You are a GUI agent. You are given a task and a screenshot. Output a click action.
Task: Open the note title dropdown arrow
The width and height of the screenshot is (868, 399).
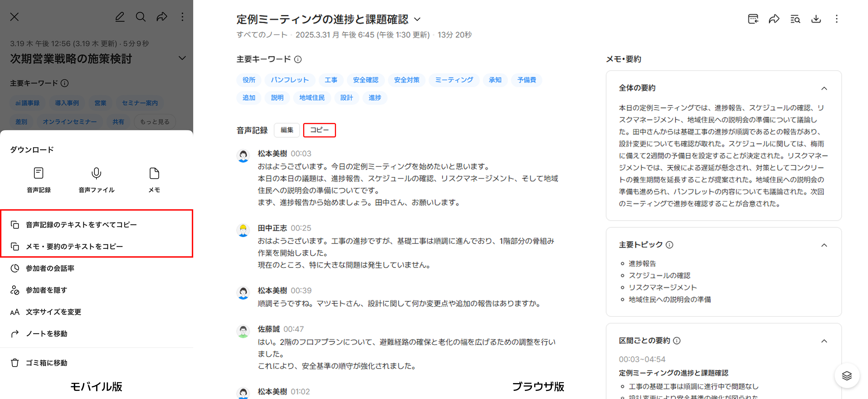[x=417, y=19]
